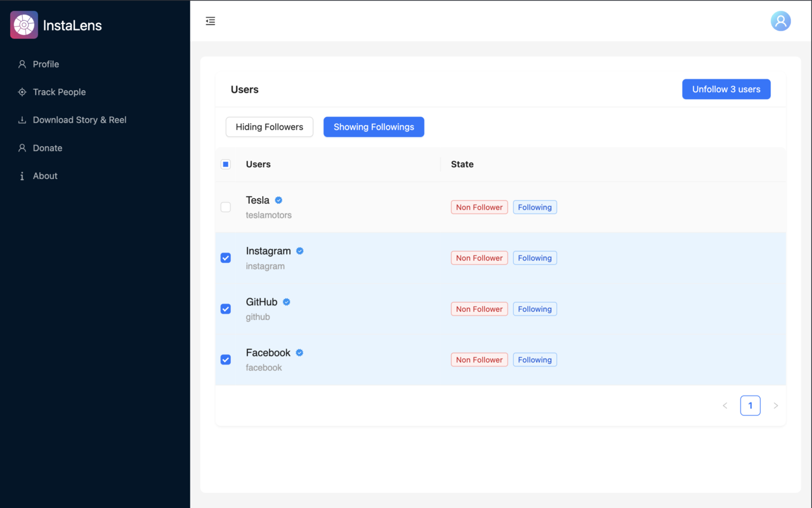Open the user avatar in the header
Viewport: 812px width, 508px height.
coord(780,21)
